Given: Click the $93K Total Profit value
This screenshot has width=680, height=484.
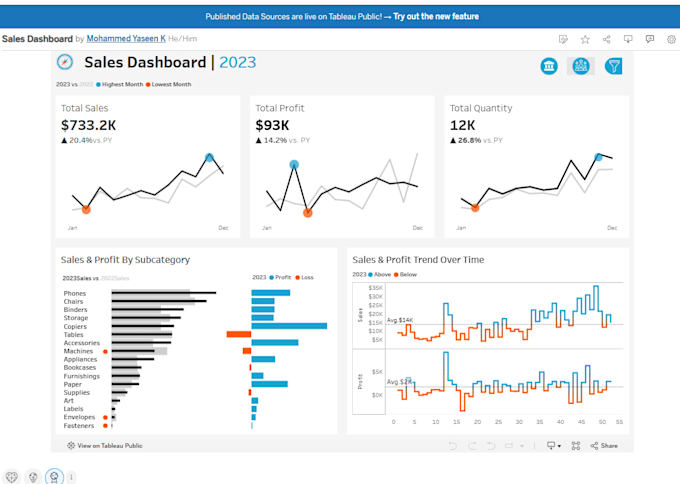Looking at the screenshot, I should click(272, 125).
